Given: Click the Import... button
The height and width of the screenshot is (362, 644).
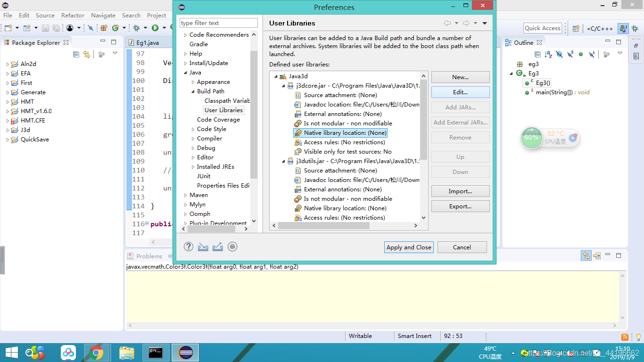Looking at the screenshot, I should click(x=461, y=191).
